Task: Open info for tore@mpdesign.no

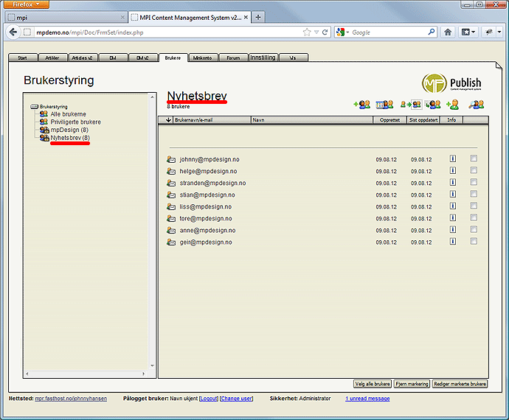Action: pos(453,217)
